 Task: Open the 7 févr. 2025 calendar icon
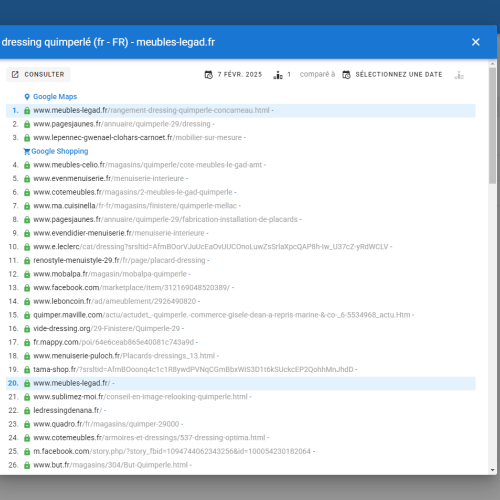[209, 75]
